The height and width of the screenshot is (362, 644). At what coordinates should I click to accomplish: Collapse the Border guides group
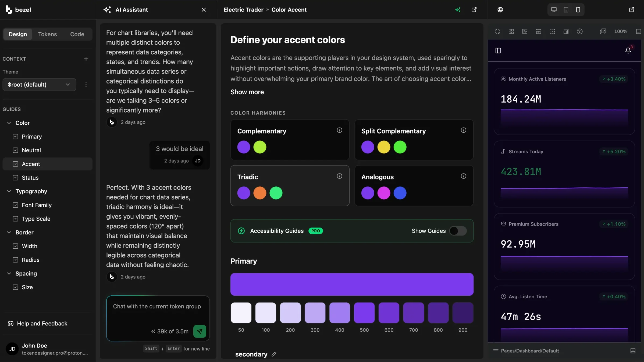pos(9,233)
